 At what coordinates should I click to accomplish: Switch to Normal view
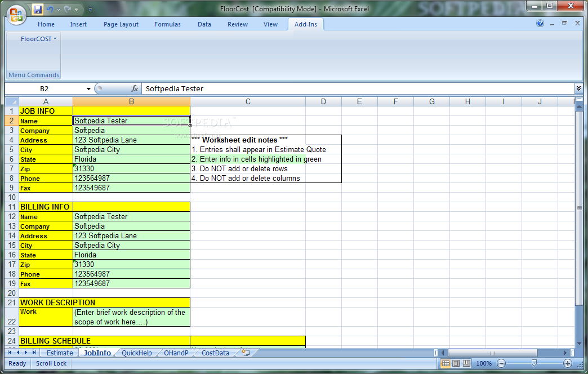[x=446, y=363]
